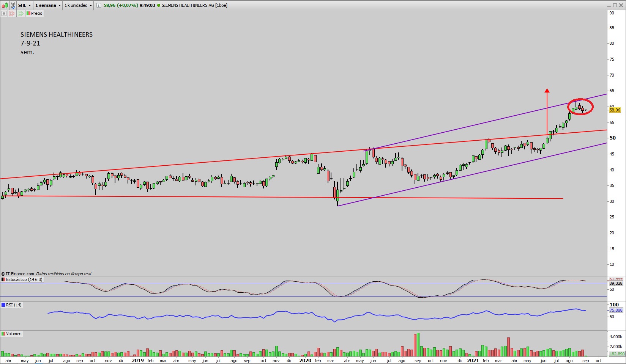Change the '1 semana' timeframe dropdown
The height and width of the screenshot is (364, 626).
click(48, 5)
